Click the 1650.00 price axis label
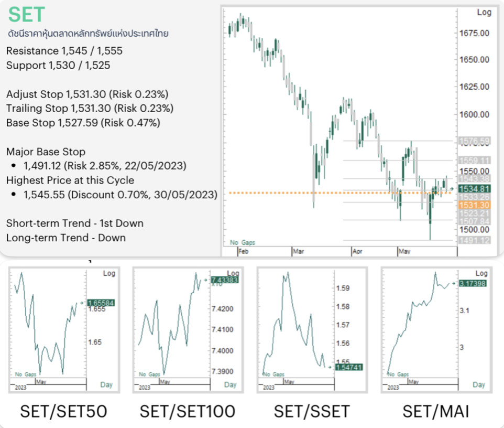The image size is (504, 428). coord(474,60)
